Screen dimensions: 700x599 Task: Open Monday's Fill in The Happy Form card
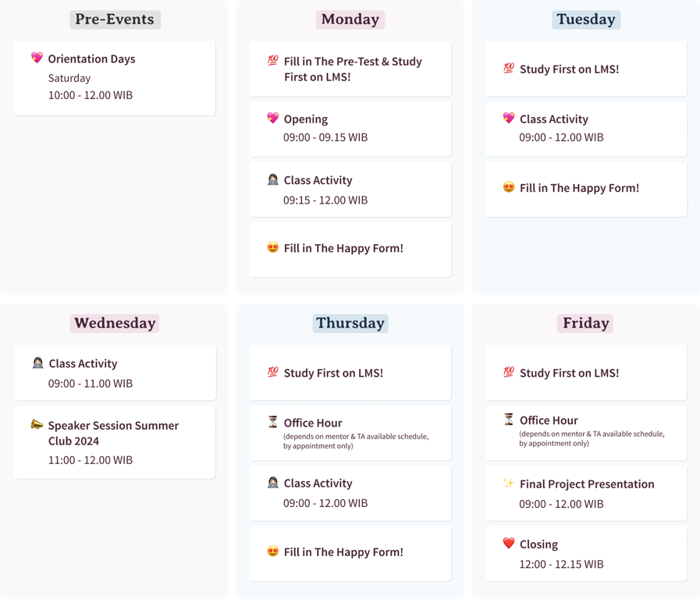[x=350, y=250]
